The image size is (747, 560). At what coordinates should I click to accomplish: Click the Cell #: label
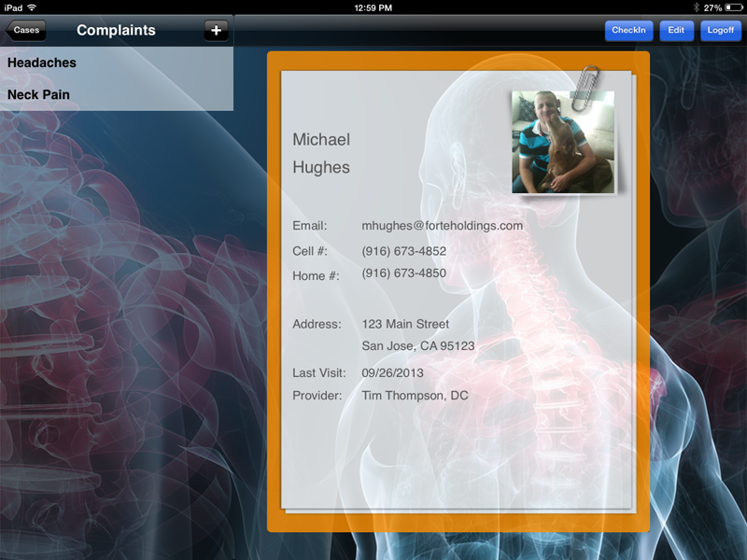click(310, 251)
